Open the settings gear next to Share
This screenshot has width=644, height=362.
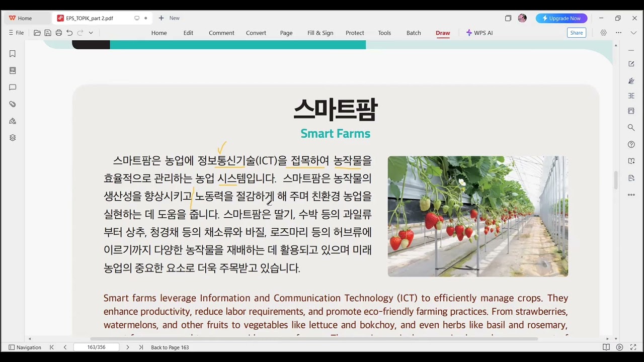[603, 33]
